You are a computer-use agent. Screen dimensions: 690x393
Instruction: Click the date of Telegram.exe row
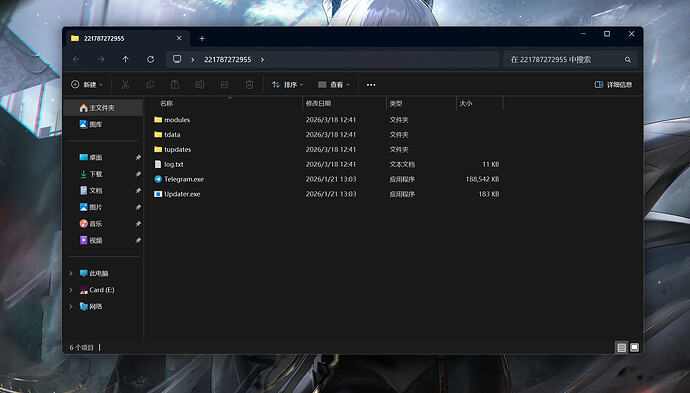(331, 179)
